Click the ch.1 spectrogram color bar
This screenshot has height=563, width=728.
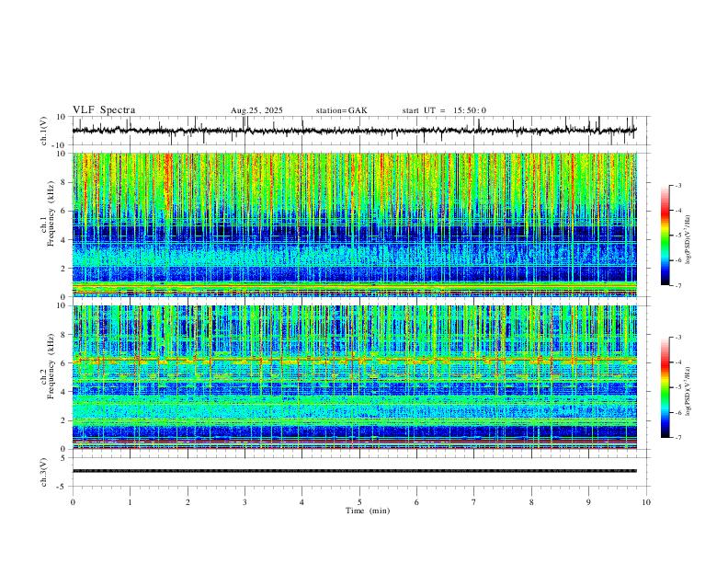(665, 236)
